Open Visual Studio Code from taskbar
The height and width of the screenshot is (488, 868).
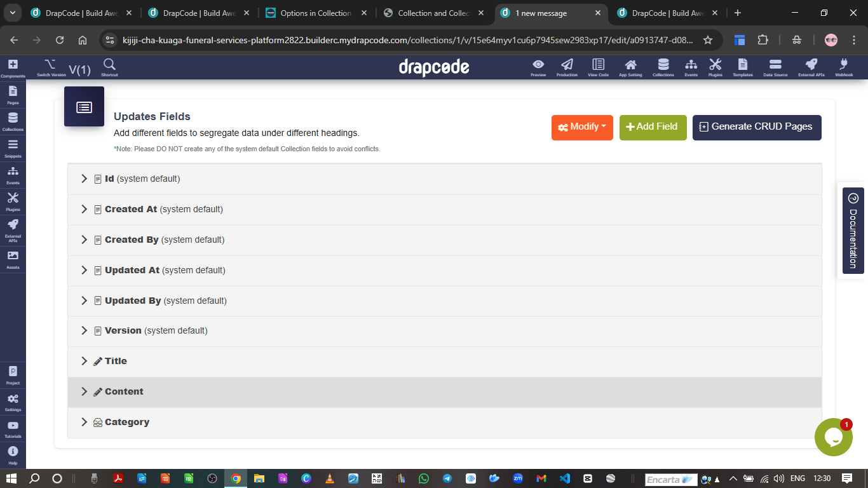[x=564, y=478]
